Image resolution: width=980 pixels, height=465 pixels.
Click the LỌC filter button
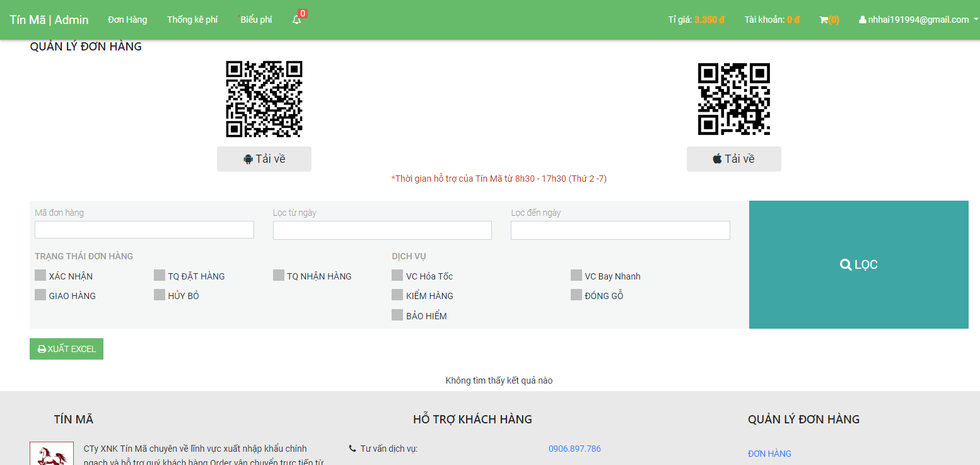pos(859,264)
